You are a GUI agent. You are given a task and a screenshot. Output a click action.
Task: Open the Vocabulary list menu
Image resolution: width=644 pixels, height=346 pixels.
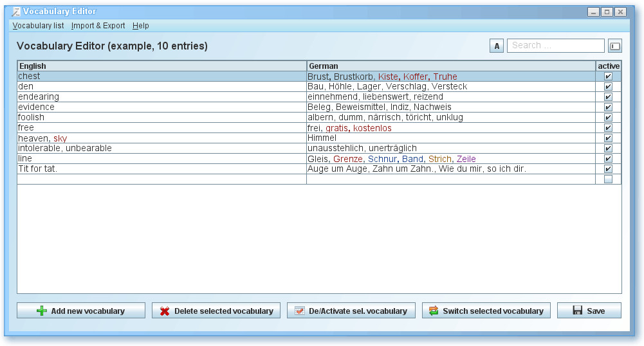pyautogui.click(x=38, y=26)
